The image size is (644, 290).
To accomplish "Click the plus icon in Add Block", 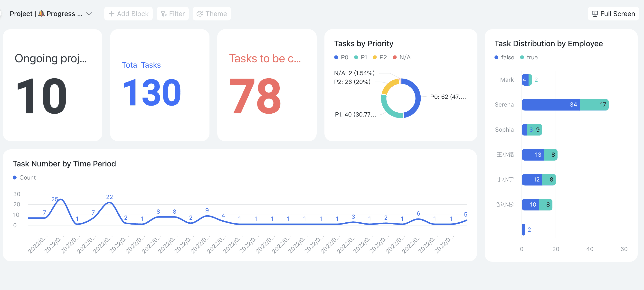I will tap(112, 14).
